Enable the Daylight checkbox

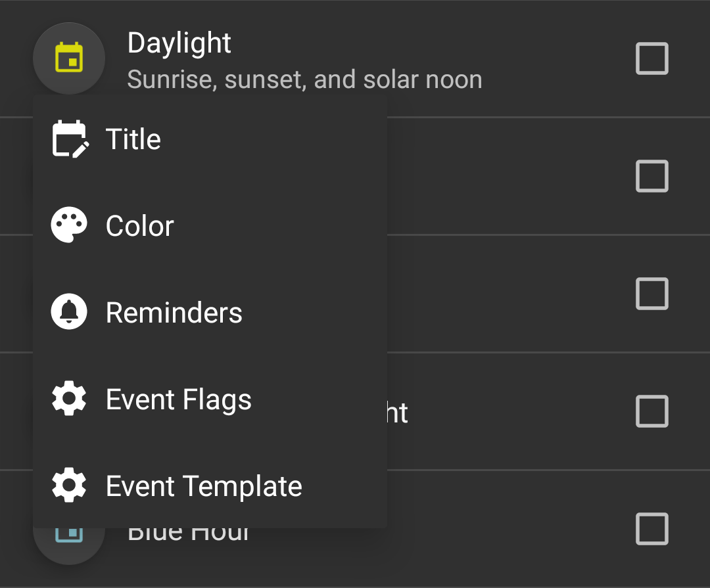[651, 58]
